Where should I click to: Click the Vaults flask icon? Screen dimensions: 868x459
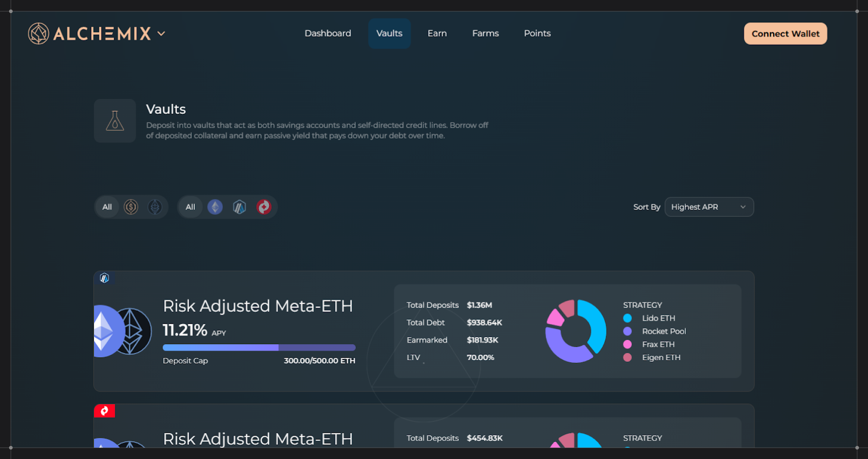pos(115,121)
